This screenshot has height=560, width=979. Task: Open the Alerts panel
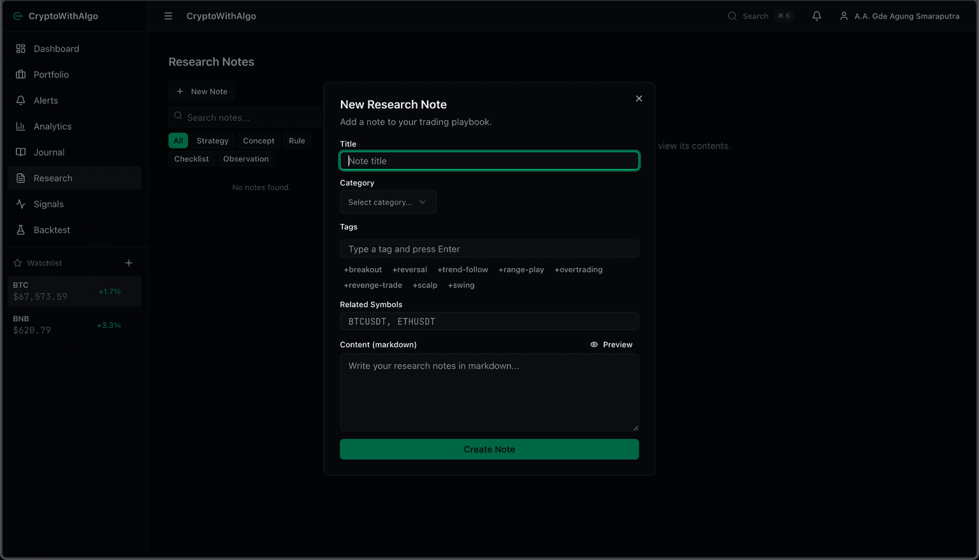[x=45, y=100]
